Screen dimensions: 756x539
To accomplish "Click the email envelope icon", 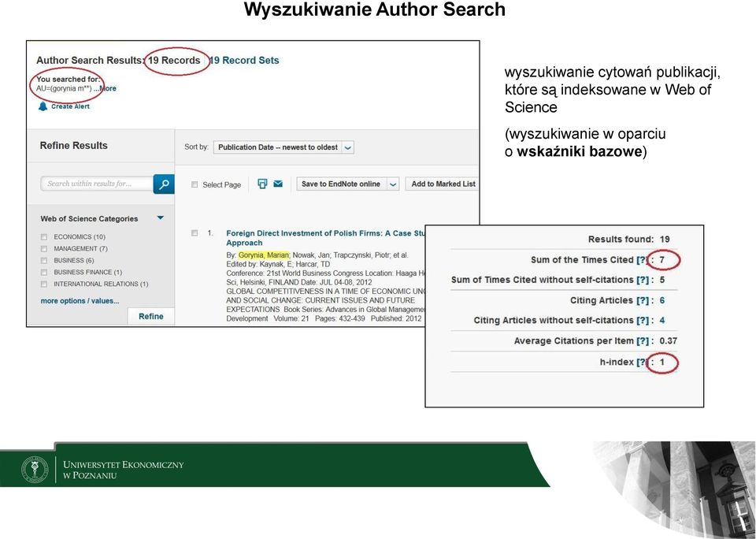I will point(278,184).
